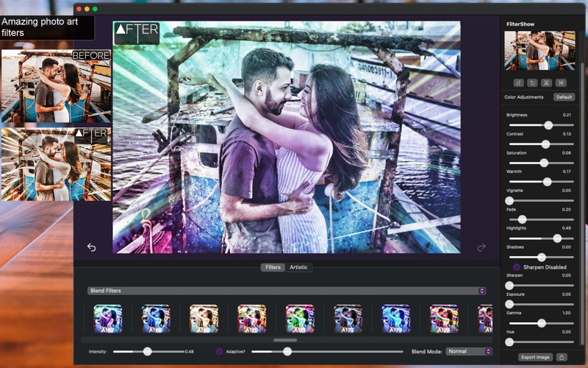Toggle the Adaptive? checkbox

[219, 352]
